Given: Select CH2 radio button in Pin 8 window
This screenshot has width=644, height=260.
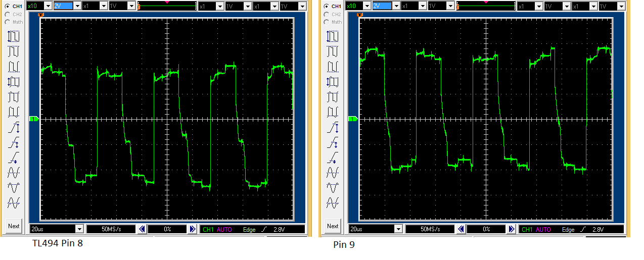Looking at the screenshot, I should point(7,14).
